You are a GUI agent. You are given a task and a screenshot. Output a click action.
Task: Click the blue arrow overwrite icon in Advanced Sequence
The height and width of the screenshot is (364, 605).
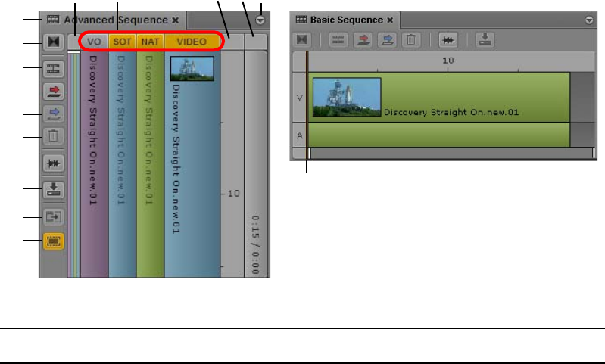coord(53,114)
